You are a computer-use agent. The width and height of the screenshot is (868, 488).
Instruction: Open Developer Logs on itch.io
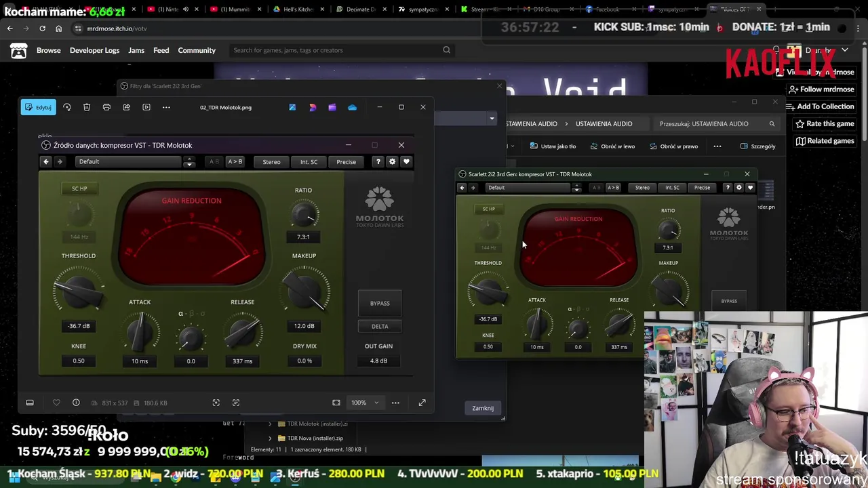click(94, 50)
